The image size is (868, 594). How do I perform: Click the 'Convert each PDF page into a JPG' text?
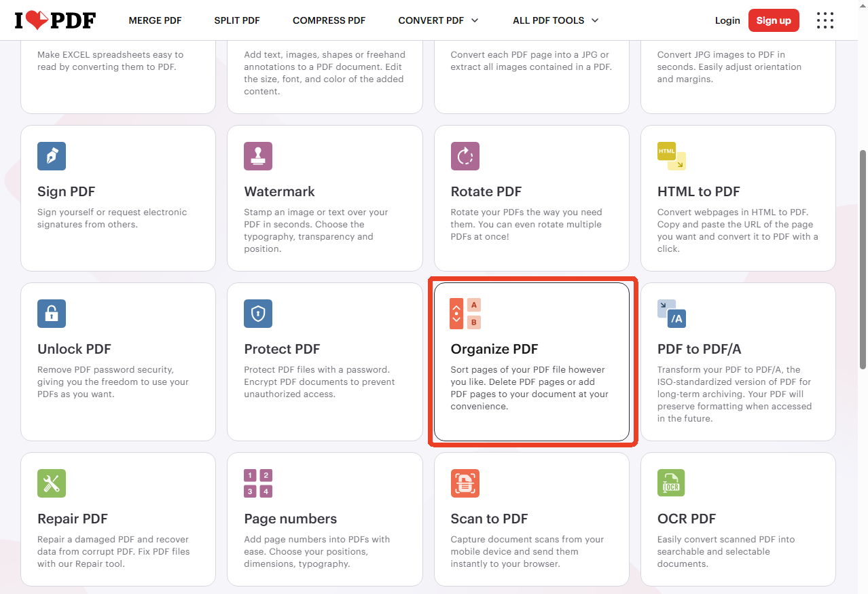[x=531, y=60]
